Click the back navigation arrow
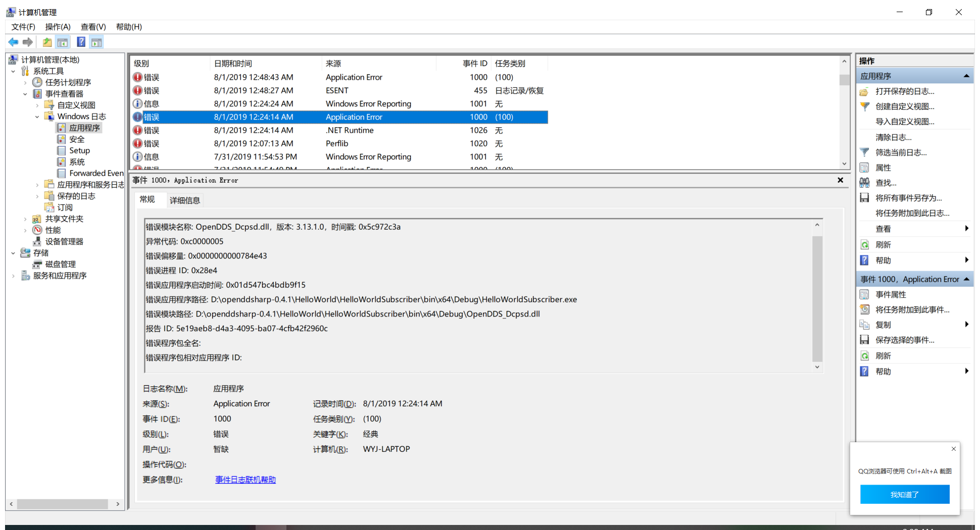 [13, 42]
